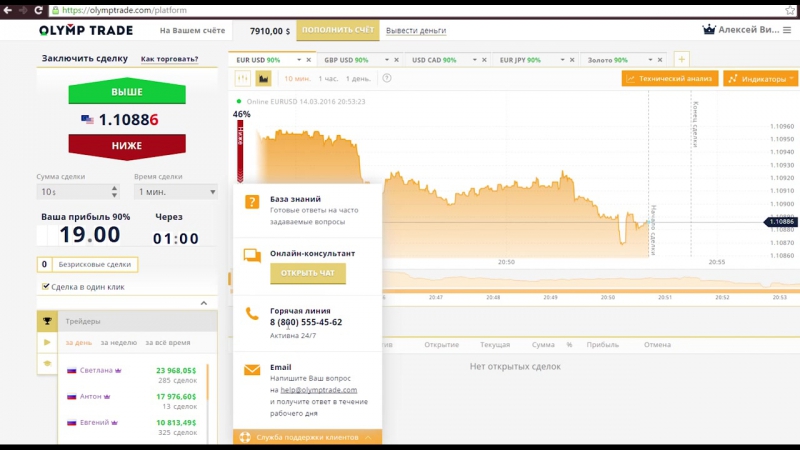Open Вывести деньги link

[x=416, y=31]
